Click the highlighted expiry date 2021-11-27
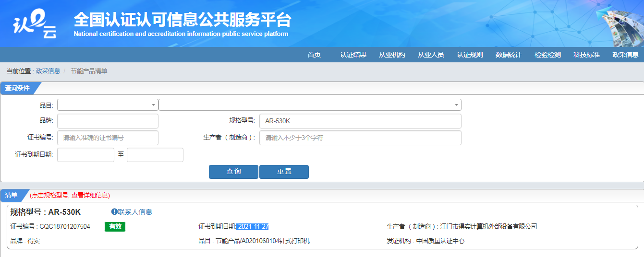The width and height of the screenshot is (644, 257). tap(253, 226)
